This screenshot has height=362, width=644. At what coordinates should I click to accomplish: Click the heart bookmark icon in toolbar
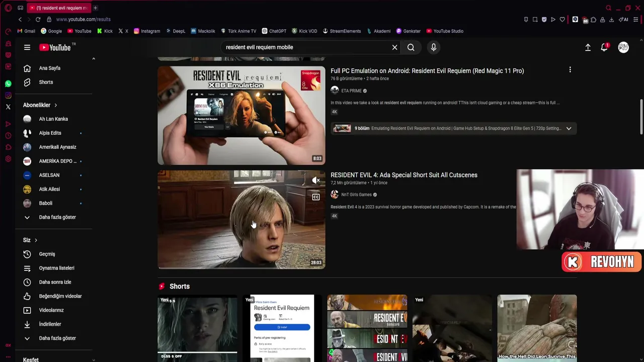click(562, 20)
